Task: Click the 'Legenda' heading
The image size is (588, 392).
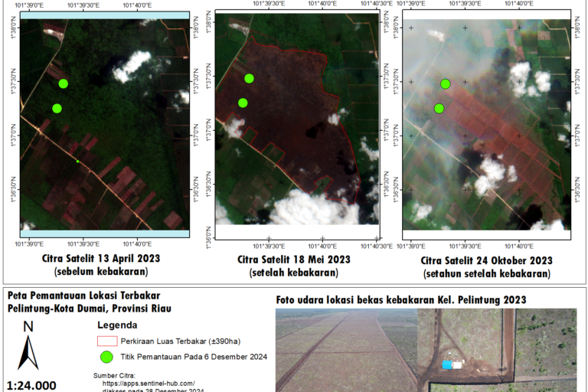Action: click(113, 324)
